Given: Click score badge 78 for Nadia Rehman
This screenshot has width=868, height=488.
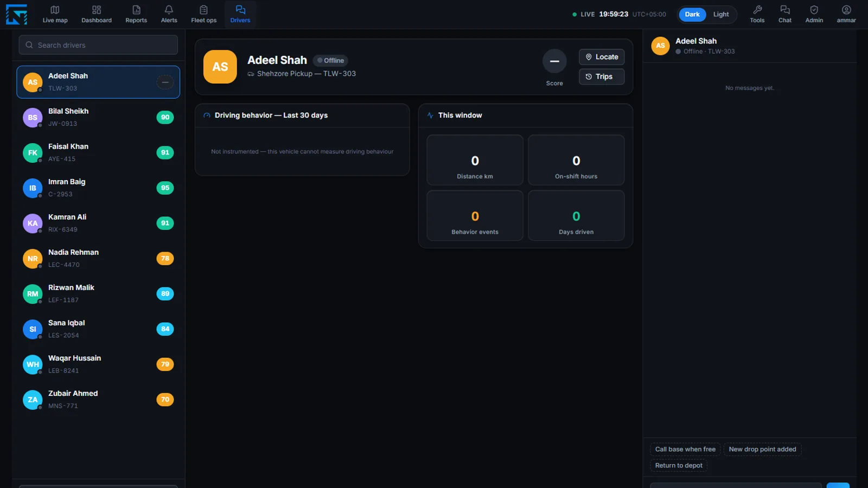Looking at the screenshot, I should (x=165, y=258).
